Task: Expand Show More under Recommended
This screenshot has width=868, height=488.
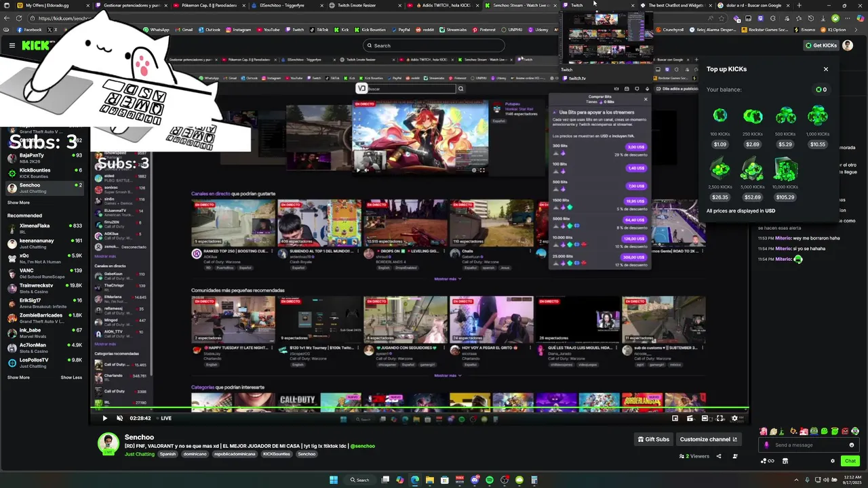Action: (x=18, y=378)
